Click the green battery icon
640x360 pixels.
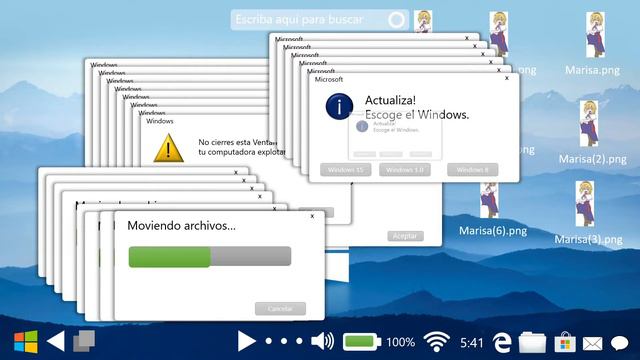click(x=362, y=342)
